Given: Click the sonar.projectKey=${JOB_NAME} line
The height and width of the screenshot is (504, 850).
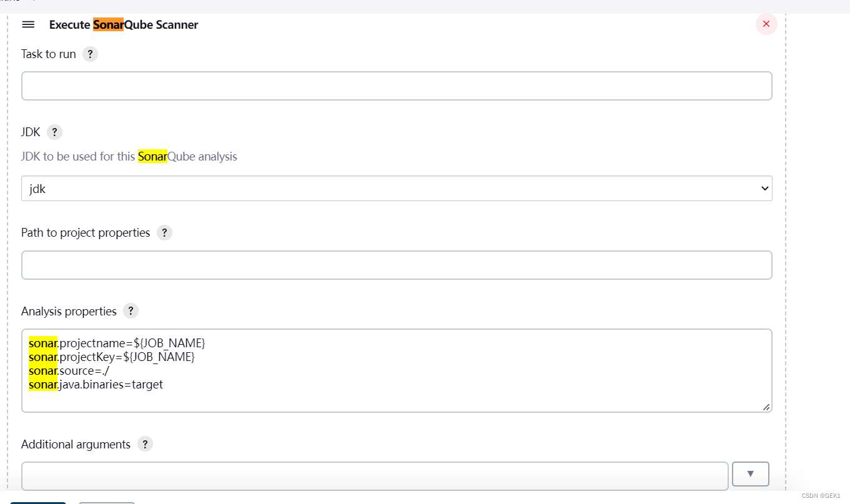Looking at the screenshot, I should (112, 357).
